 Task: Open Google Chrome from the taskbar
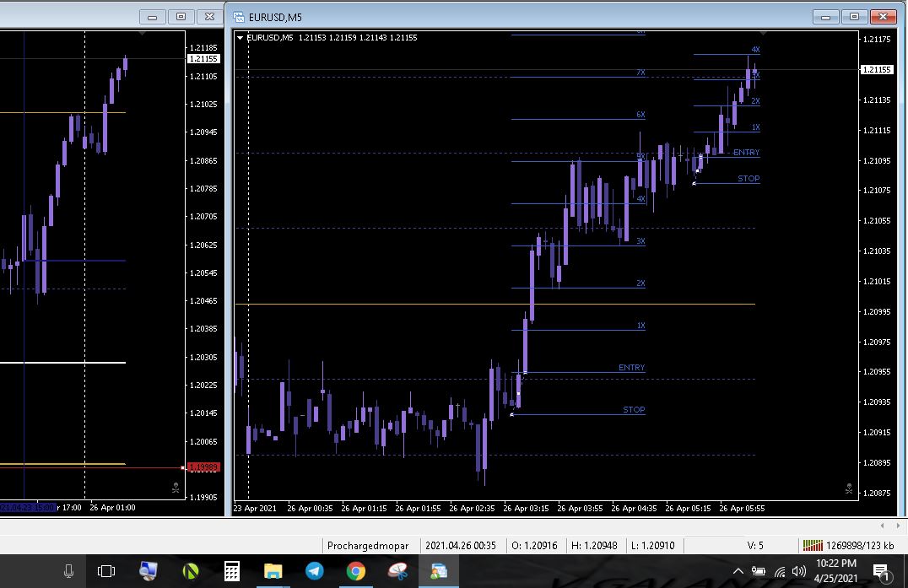point(356,571)
